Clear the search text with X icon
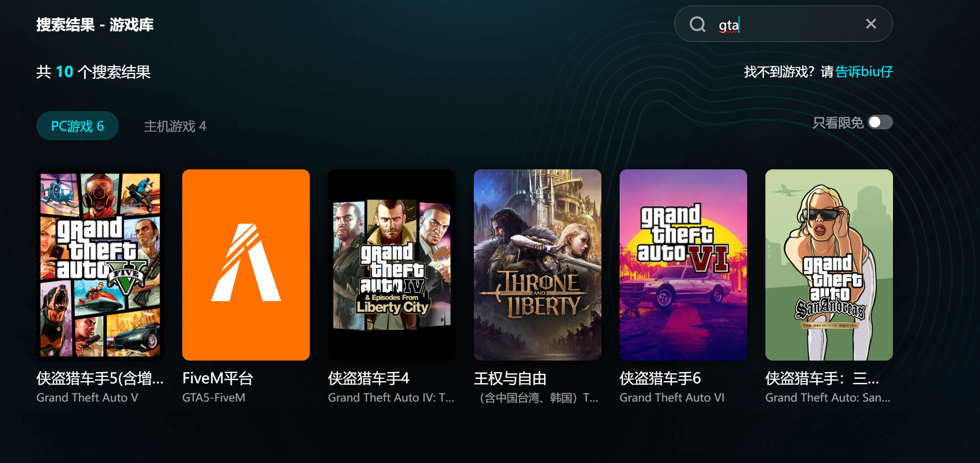This screenshot has width=980, height=463. [x=871, y=24]
